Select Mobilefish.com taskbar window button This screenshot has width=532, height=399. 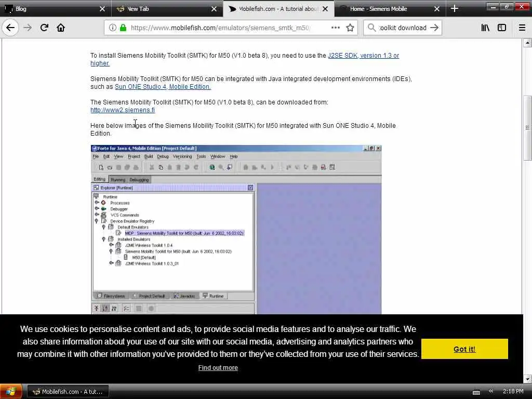click(68, 392)
